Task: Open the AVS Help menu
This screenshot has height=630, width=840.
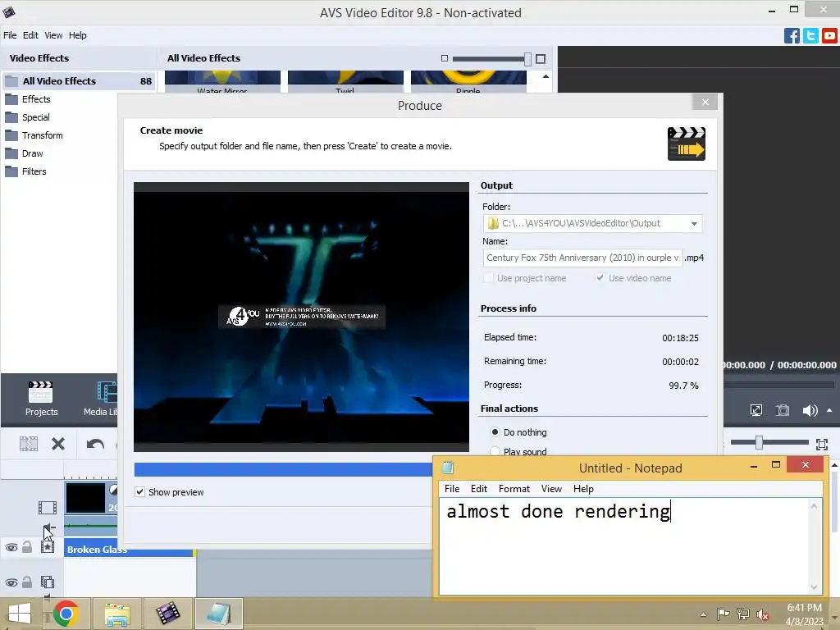Action: tap(77, 35)
